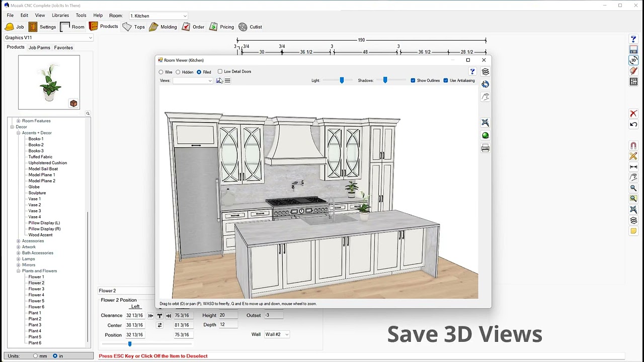
Task: Click the Depth input field
Action: (228, 325)
